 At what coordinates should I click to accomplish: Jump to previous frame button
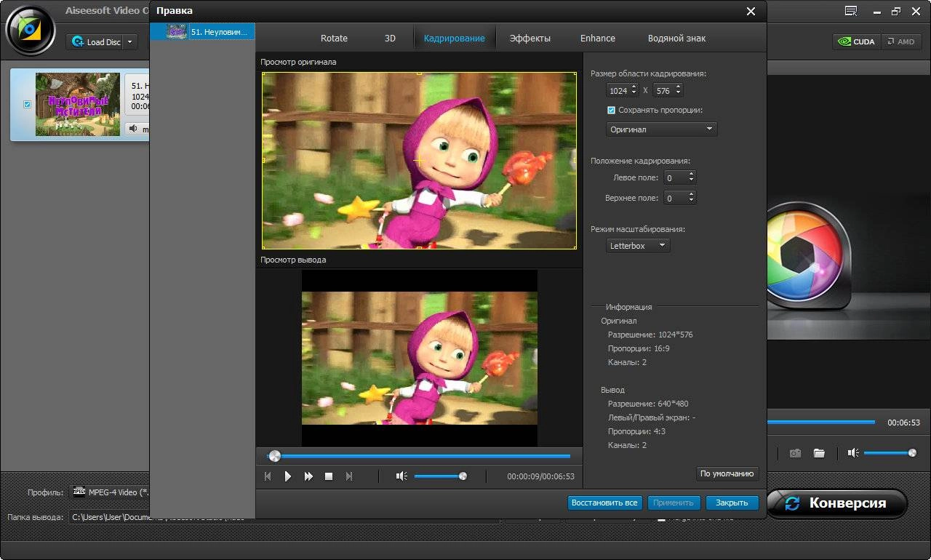268,476
